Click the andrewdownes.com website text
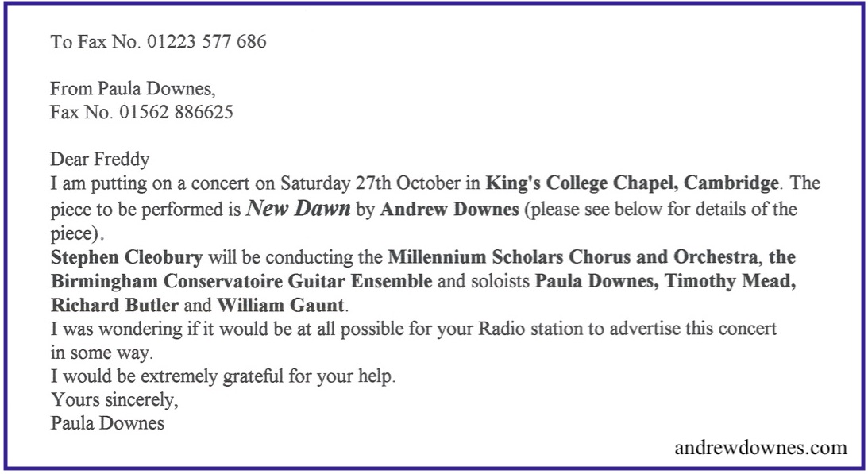This screenshot has width=868, height=474. click(x=761, y=447)
